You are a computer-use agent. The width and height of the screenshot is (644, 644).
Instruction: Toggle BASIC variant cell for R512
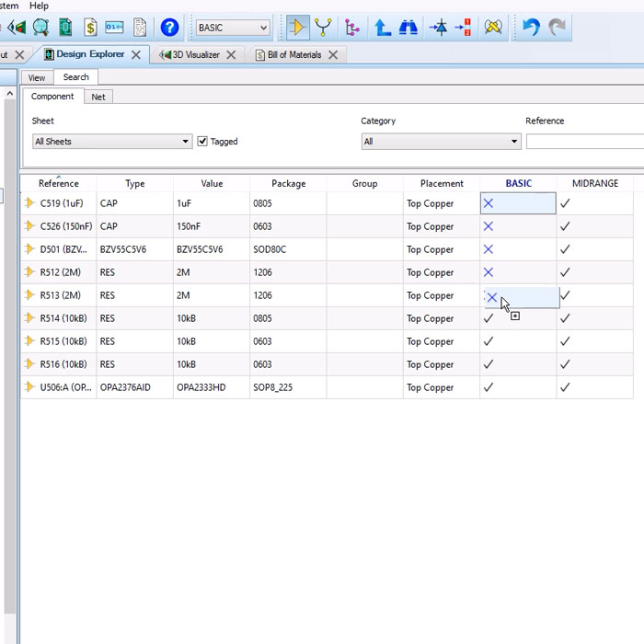[518, 272]
